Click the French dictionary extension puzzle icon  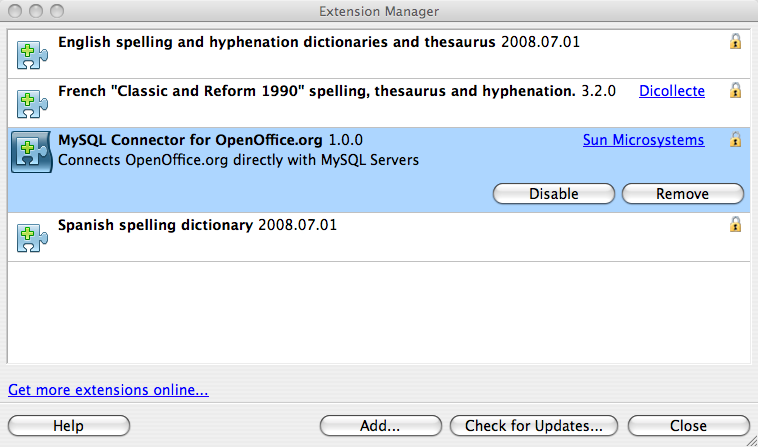click(30, 102)
